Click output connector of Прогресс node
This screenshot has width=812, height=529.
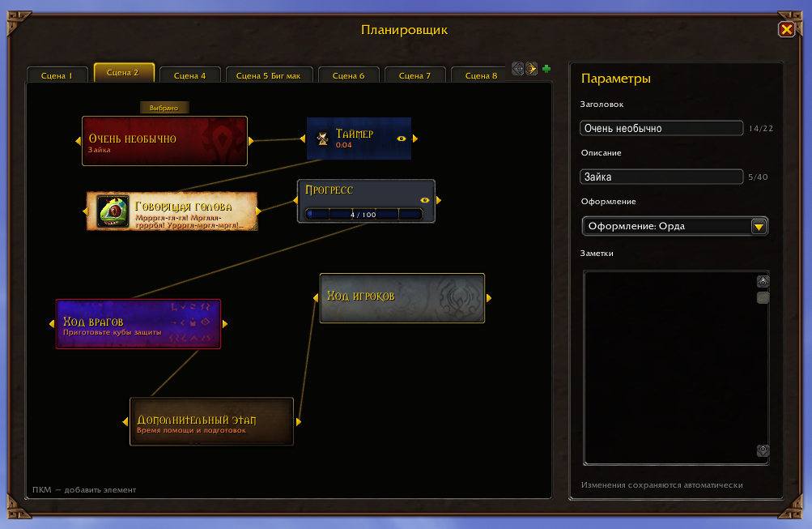[x=439, y=201]
